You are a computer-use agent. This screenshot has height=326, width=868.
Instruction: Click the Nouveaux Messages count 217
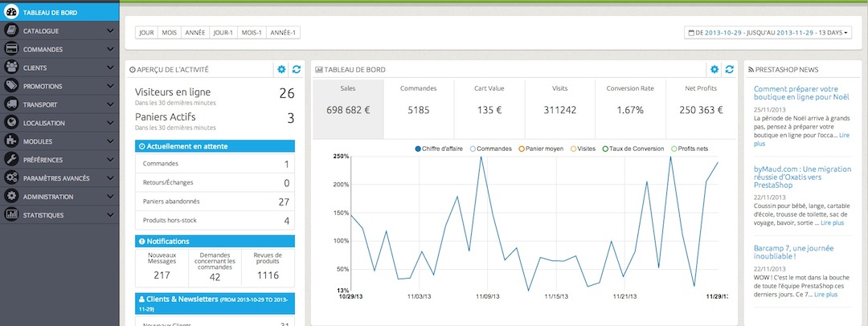162,275
